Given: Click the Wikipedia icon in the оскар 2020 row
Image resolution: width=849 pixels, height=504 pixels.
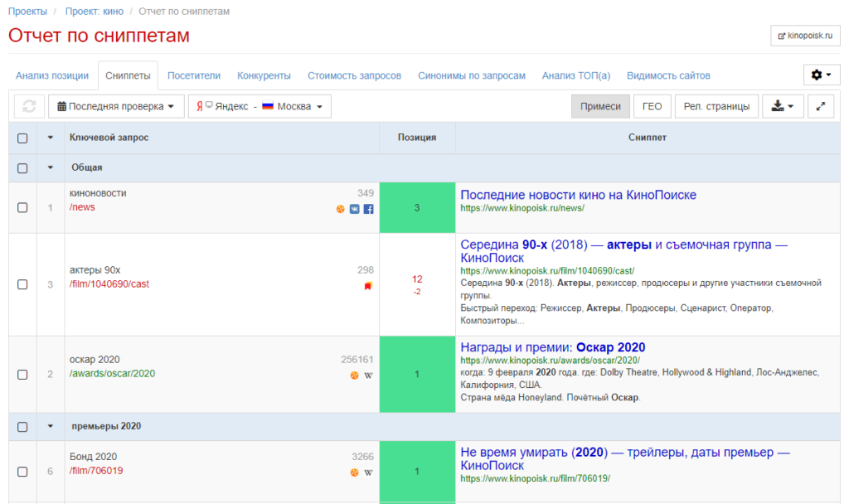Looking at the screenshot, I should pyautogui.click(x=368, y=376).
